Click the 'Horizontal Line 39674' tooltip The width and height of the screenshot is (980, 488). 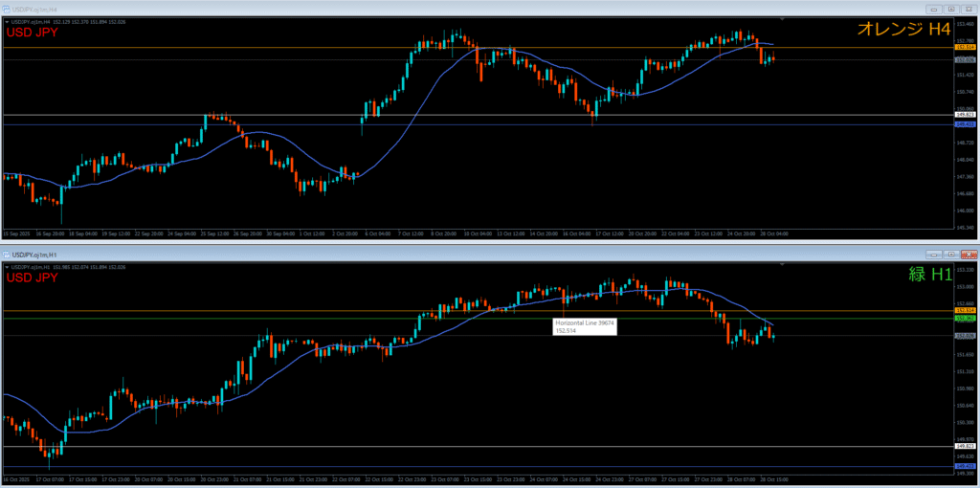(x=585, y=326)
